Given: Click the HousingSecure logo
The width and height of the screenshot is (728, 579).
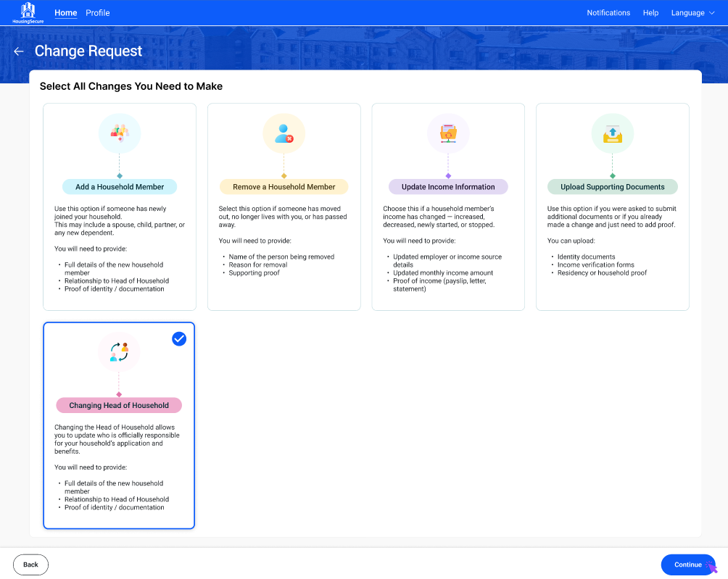Looking at the screenshot, I should [x=28, y=12].
